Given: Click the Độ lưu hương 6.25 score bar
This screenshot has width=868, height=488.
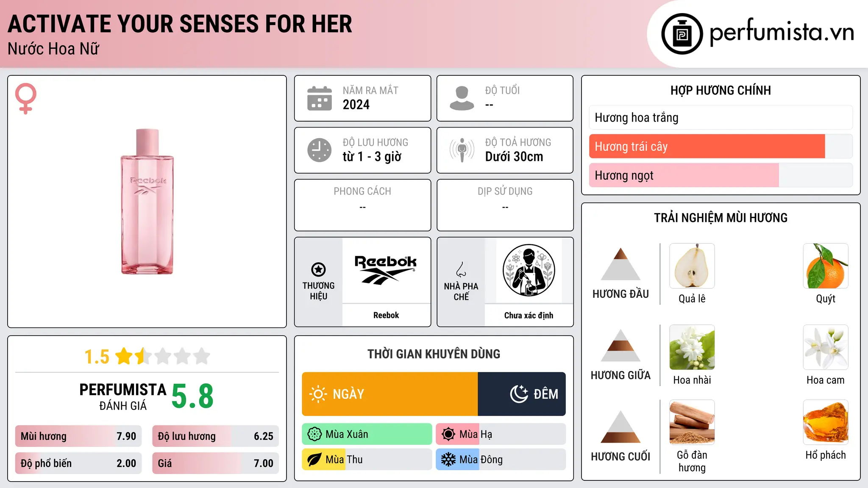Looking at the screenshot, I should coord(215,436).
